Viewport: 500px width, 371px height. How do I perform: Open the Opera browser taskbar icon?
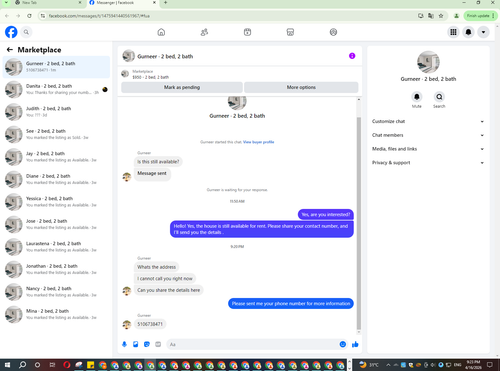(x=67, y=365)
